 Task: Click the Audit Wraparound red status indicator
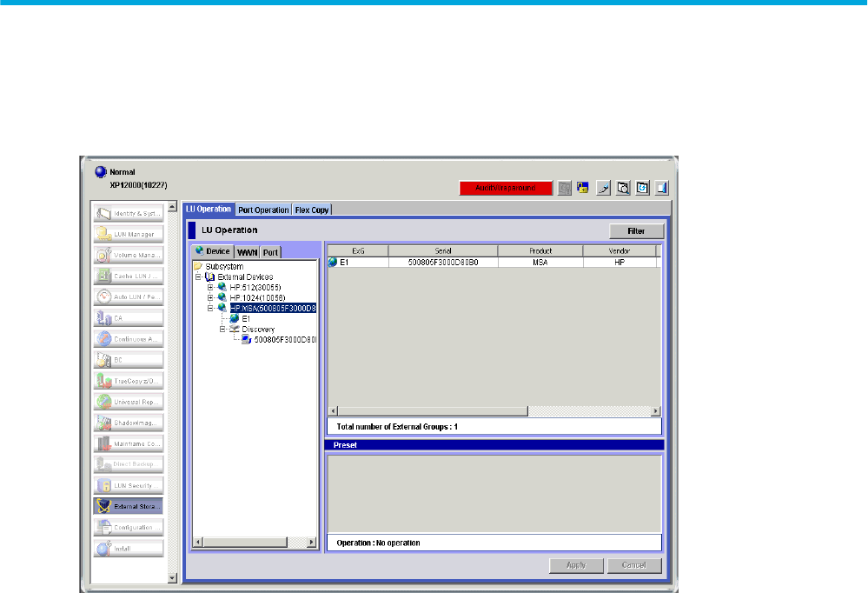(x=506, y=188)
